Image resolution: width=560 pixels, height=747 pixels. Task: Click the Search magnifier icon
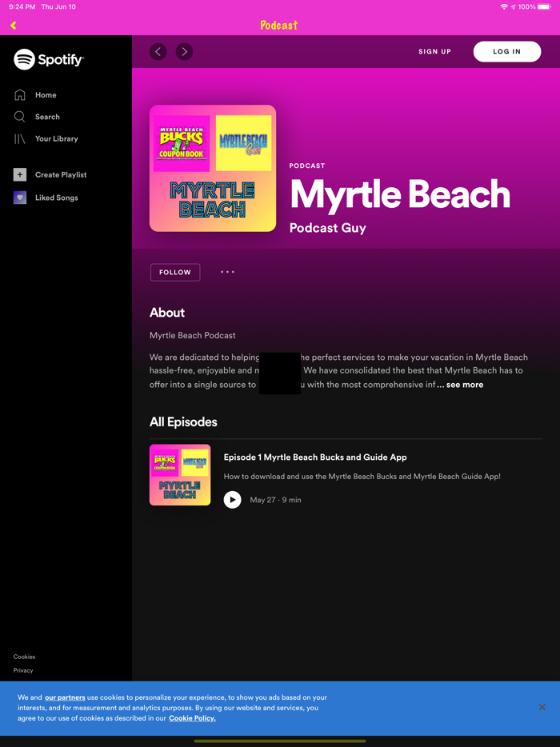19,117
